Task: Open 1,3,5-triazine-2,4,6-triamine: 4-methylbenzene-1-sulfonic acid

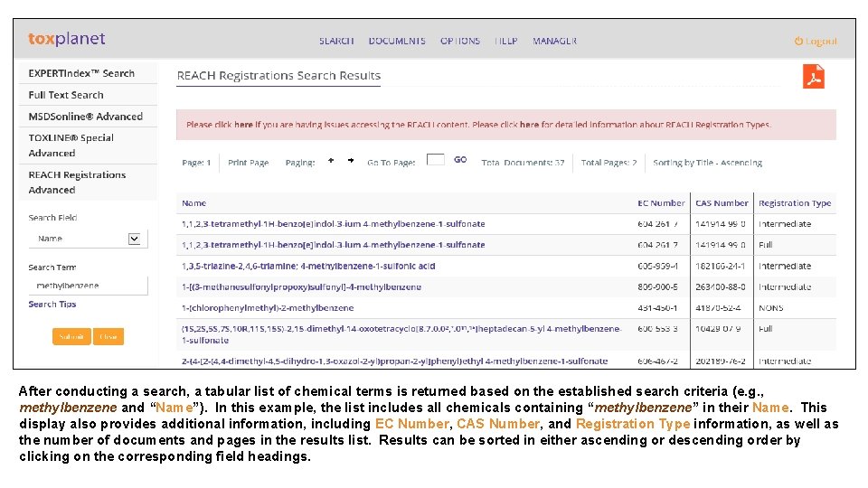Action: click(308, 266)
